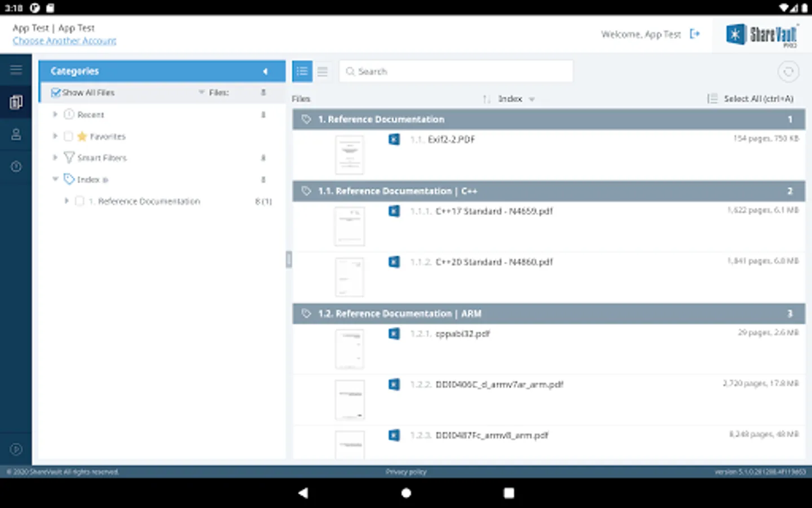This screenshot has width=812, height=508.
Task: Open C++17 Standard - N4659.pdf
Action: coord(494,211)
